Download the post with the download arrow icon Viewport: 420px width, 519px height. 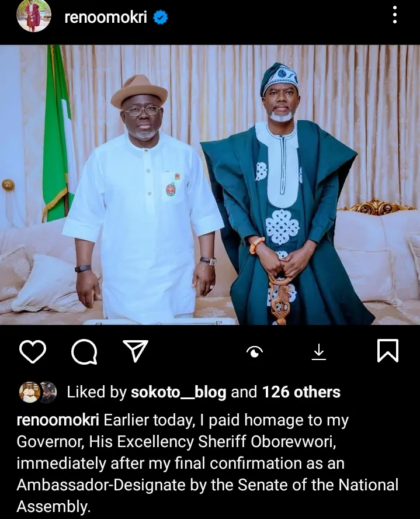pos(319,351)
